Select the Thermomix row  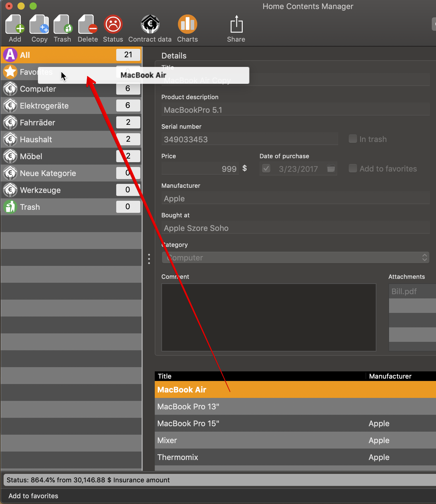[295, 457]
